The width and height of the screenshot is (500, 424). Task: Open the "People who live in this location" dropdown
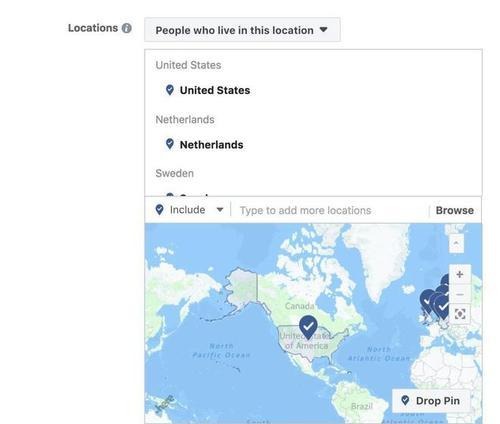click(x=242, y=30)
